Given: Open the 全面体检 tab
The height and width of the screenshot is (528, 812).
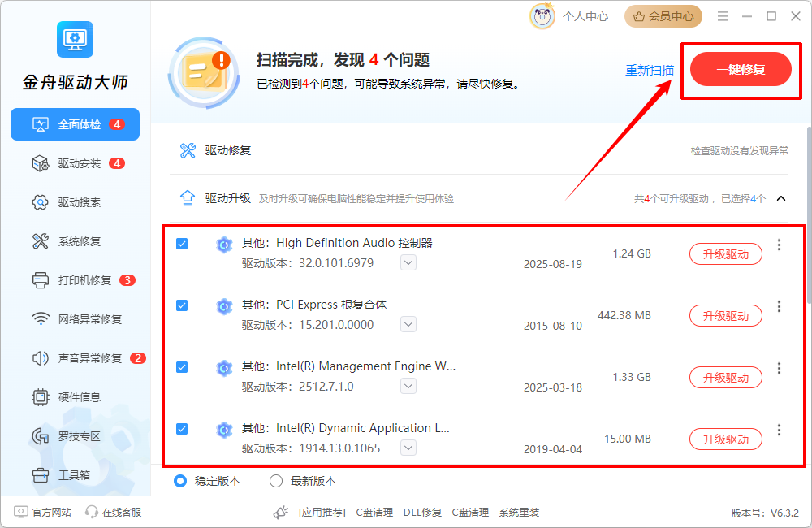Looking at the screenshot, I should tap(75, 124).
